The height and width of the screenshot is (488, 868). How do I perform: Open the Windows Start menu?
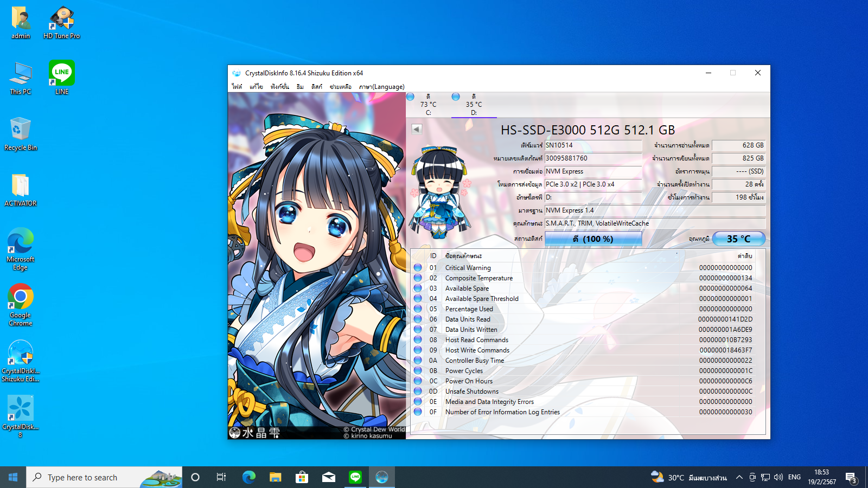click(x=13, y=477)
